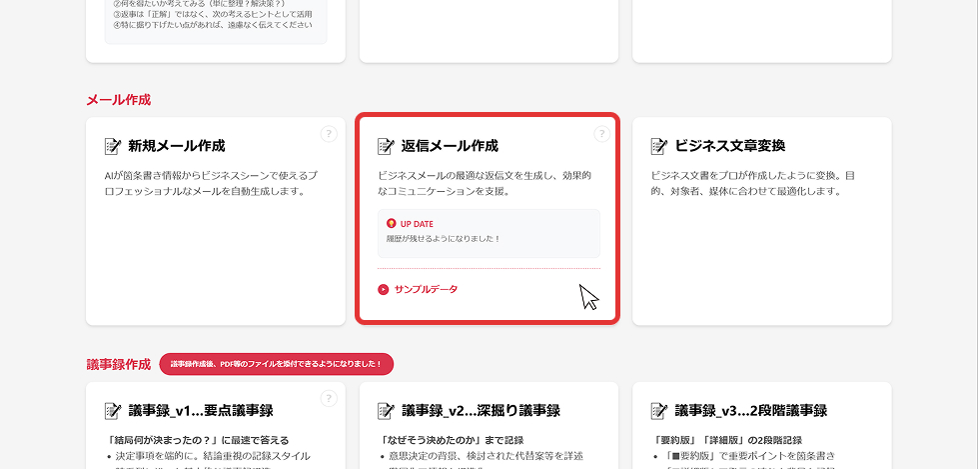The width and height of the screenshot is (980, 469).
Task: Click the メール作成 section heading
Action: pos(118,100)
